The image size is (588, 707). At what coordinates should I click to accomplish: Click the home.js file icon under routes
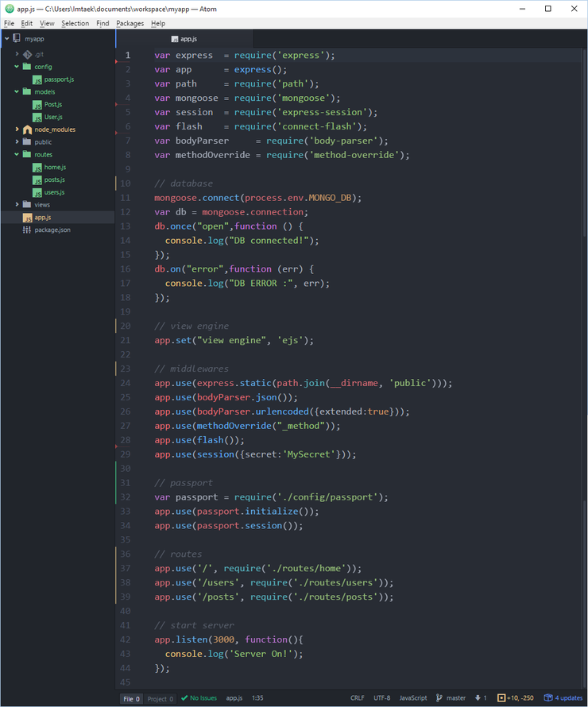(x=37, y=167)
